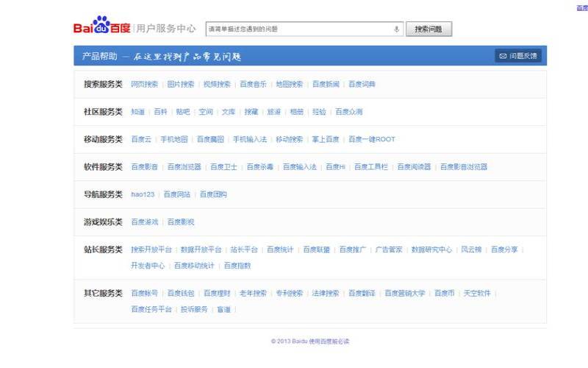Open 问题反馈 feedback button
588x368 pixels.
518,56
